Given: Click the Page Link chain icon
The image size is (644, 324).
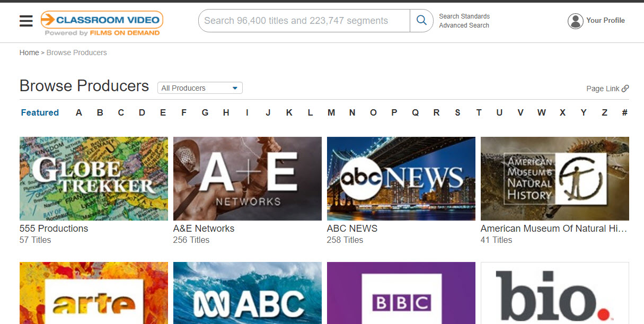Looking at the screenshot, I should click(625, 89).
